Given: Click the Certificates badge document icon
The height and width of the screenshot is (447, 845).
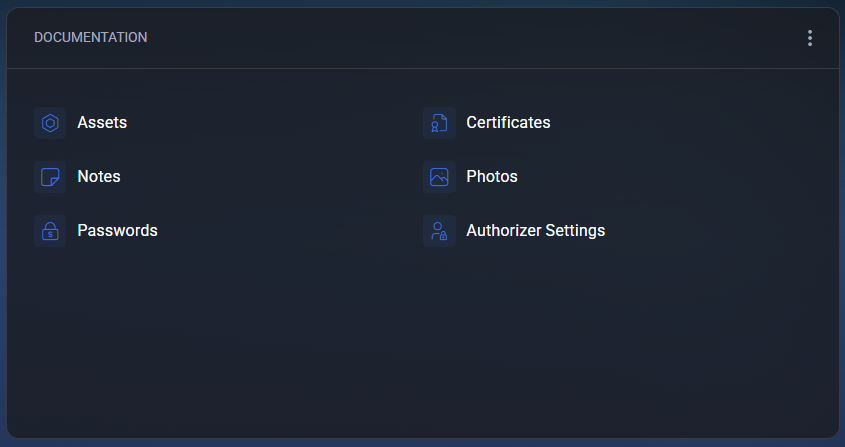Looking at the screenshot, I should pos(439,123).
